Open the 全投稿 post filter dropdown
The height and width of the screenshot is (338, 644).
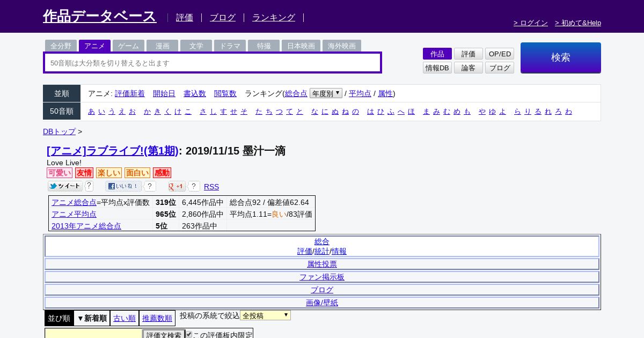point(265,315)
